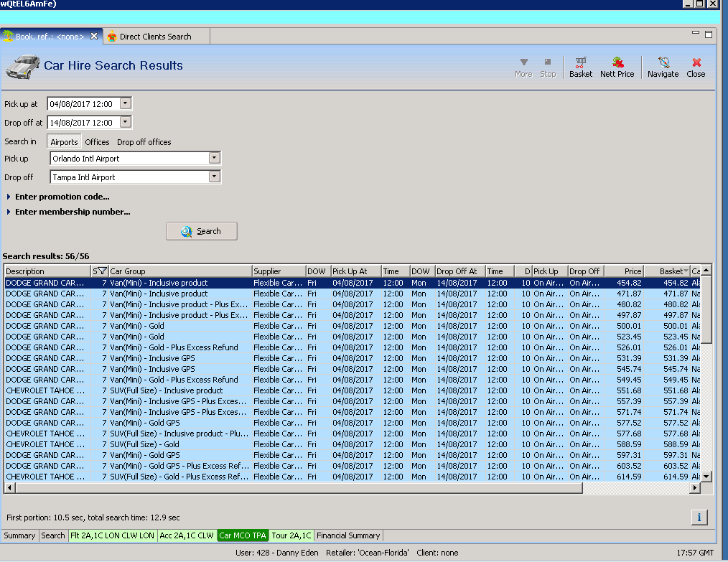Click the Stop toolbar icon
The image size is (728, 562).
pos(548,67)
